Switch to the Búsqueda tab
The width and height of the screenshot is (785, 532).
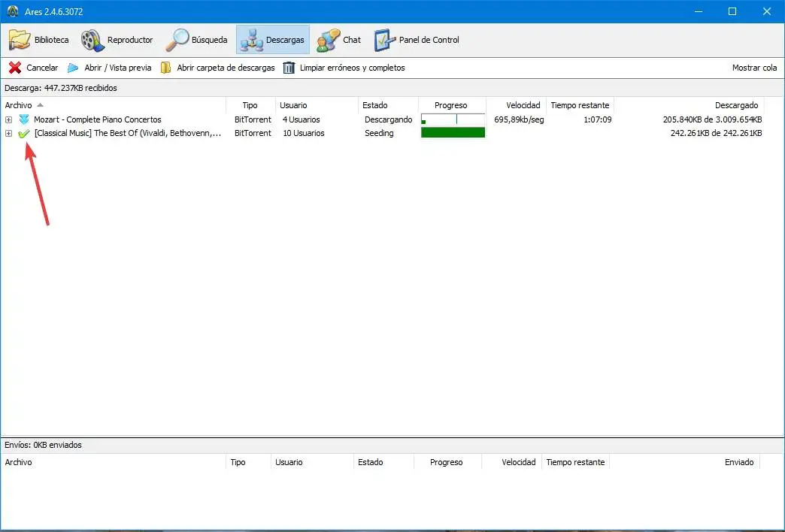point(197,40)
